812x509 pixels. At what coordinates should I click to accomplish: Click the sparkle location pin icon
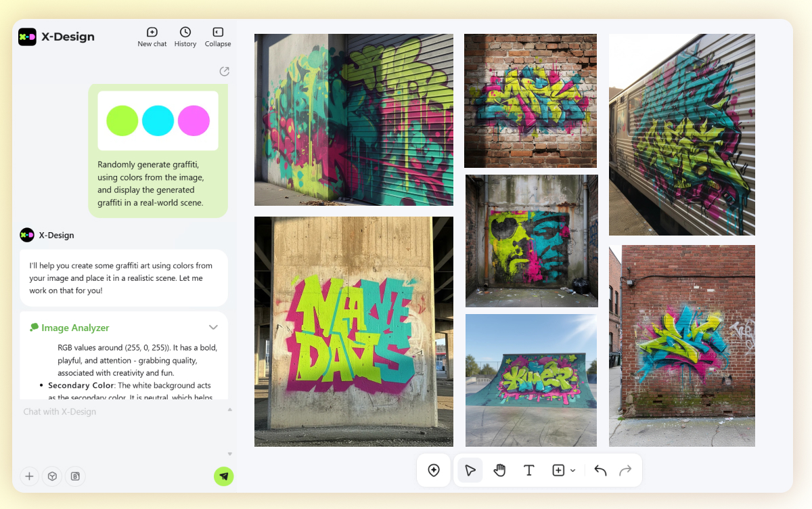[434, 470]
